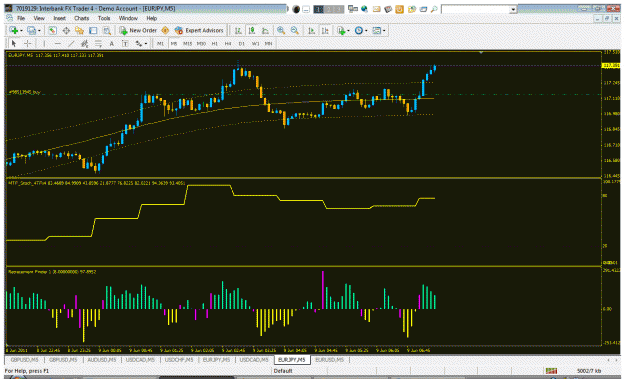Switch chart to bar chart
The image size is (625, 379).
point(238,30)
